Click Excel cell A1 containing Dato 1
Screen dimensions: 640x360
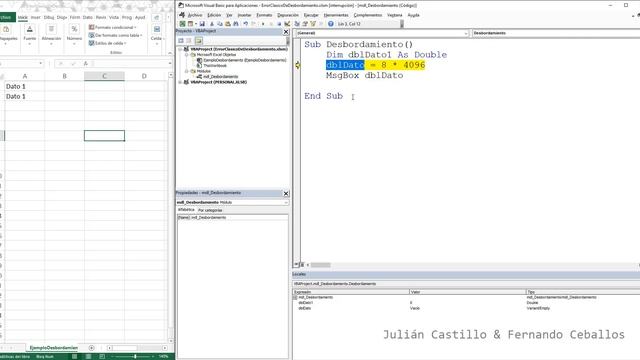coord(24,87)
